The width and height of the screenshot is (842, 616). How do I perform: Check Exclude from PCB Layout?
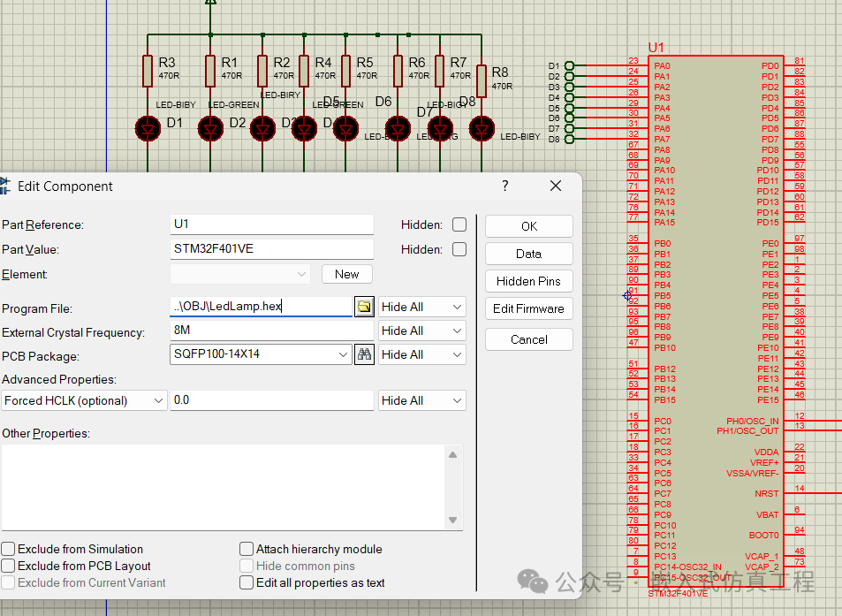pos(8,567)
